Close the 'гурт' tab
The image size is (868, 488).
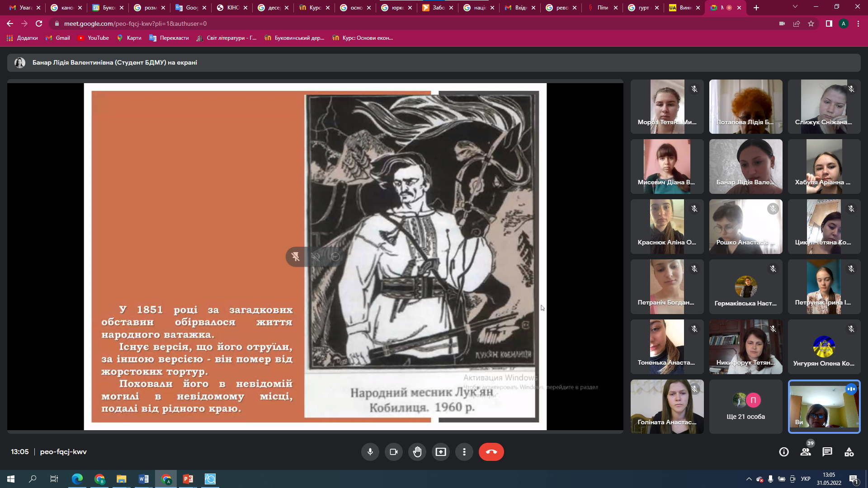[x=657, y=8]
